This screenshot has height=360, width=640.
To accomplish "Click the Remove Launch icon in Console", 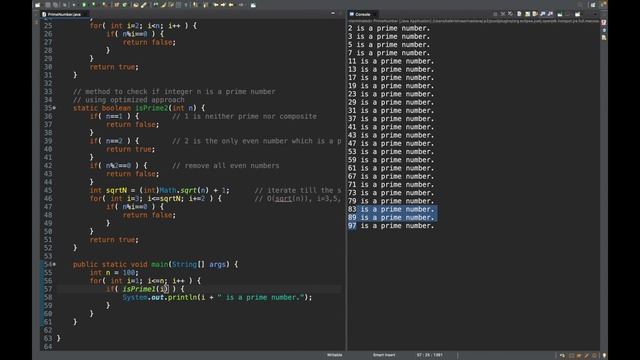I will 503,14.
